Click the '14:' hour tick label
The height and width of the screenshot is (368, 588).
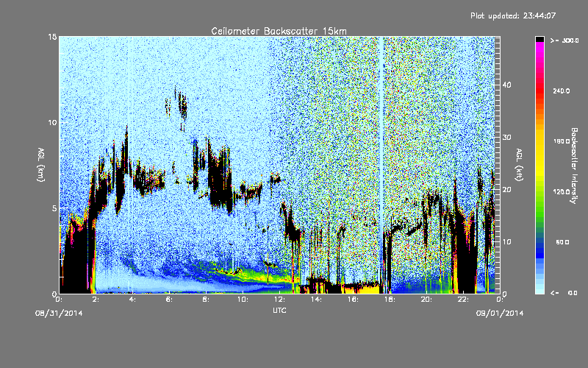tap(317, 300)
